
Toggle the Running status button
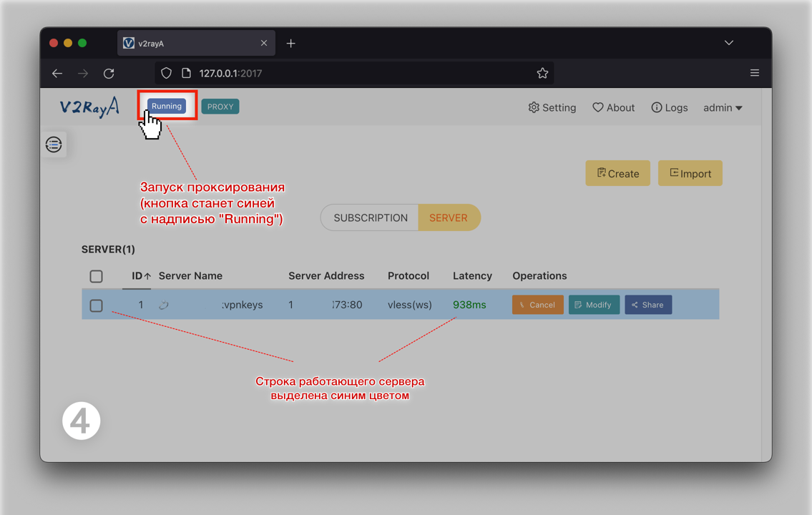tap(167, 106)
